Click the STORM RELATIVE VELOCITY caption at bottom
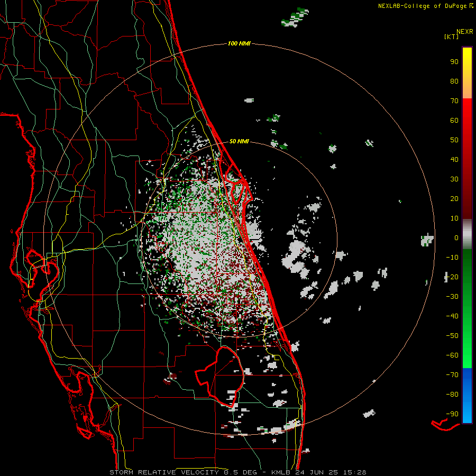The height and width of the screenshot is (476, 476). click(x=237, y=472)
